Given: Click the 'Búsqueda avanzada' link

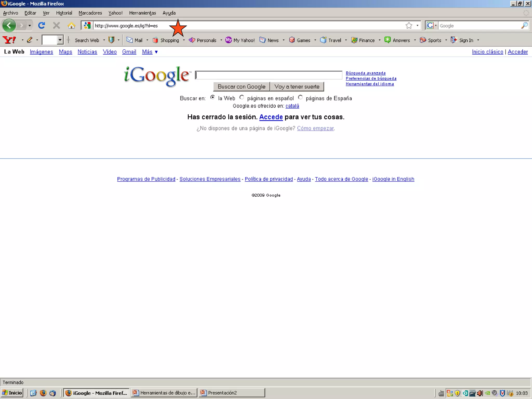Looking at the screenshot, I should pos(365,73).
